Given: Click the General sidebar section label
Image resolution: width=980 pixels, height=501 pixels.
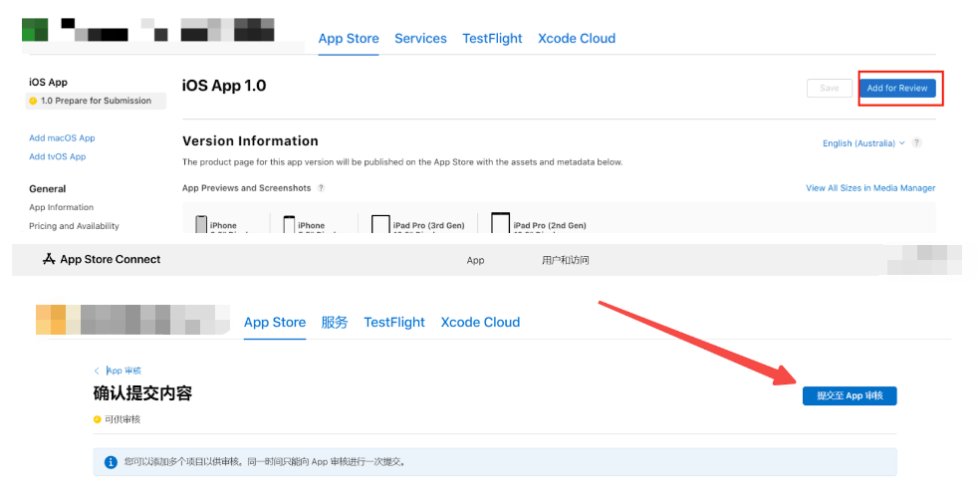Looking at the screenshot, I should (48, 188).
